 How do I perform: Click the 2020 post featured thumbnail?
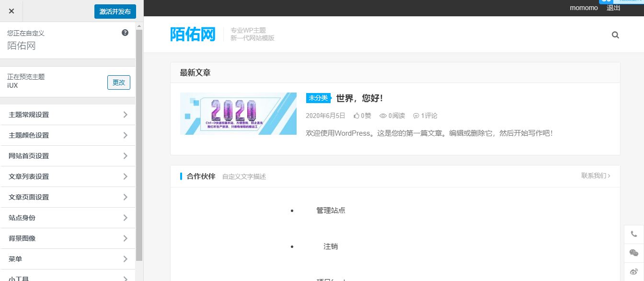click(238, 114)
